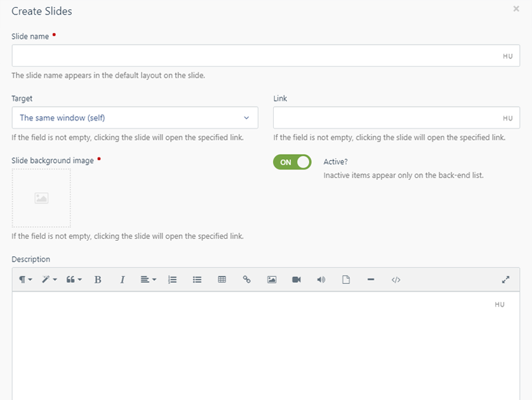Choose a slide background image placeholder
Screen dimensions: 532x400
[x=41, y=198]
